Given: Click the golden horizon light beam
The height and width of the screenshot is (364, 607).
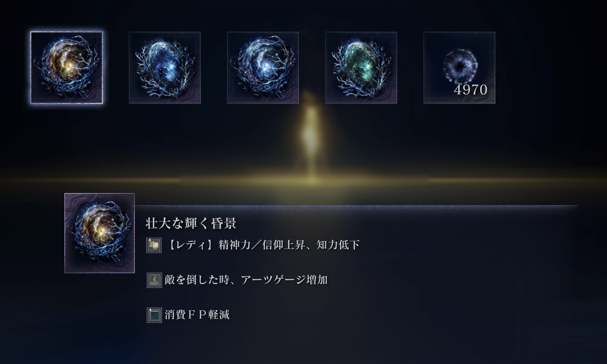Looking at the screenshot, I should (x=303, y=180).
